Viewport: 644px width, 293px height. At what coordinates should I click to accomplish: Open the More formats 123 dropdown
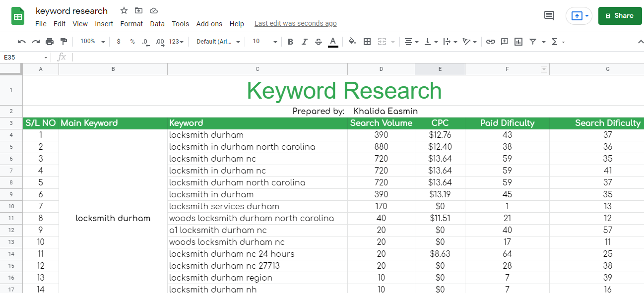[x=175, y=42]
